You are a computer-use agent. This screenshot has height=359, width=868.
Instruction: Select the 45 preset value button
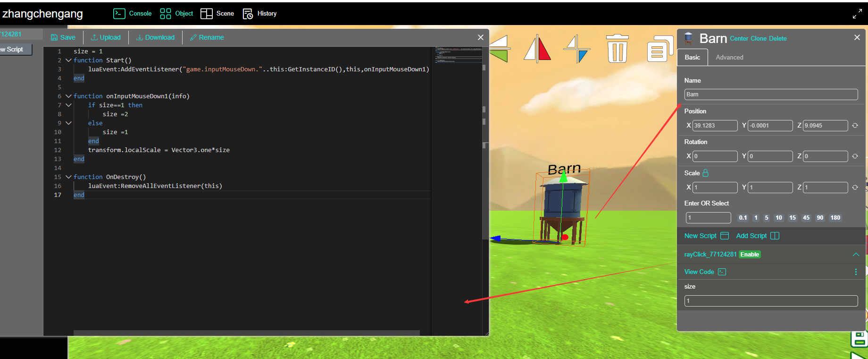tap(806, 218)
